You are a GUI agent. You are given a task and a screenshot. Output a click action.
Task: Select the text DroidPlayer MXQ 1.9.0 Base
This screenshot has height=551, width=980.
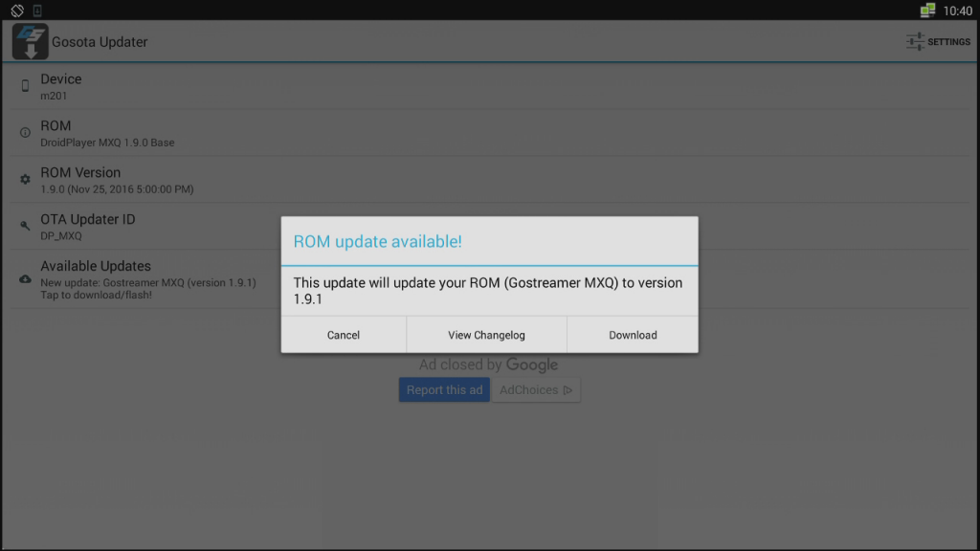click(x=107, y=143)
